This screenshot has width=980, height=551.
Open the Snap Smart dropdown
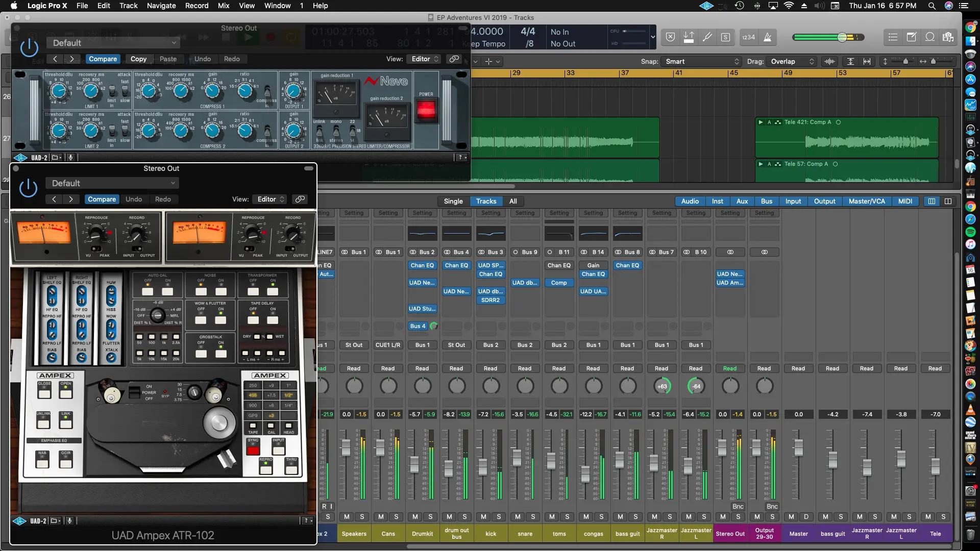tap(702, 61)
